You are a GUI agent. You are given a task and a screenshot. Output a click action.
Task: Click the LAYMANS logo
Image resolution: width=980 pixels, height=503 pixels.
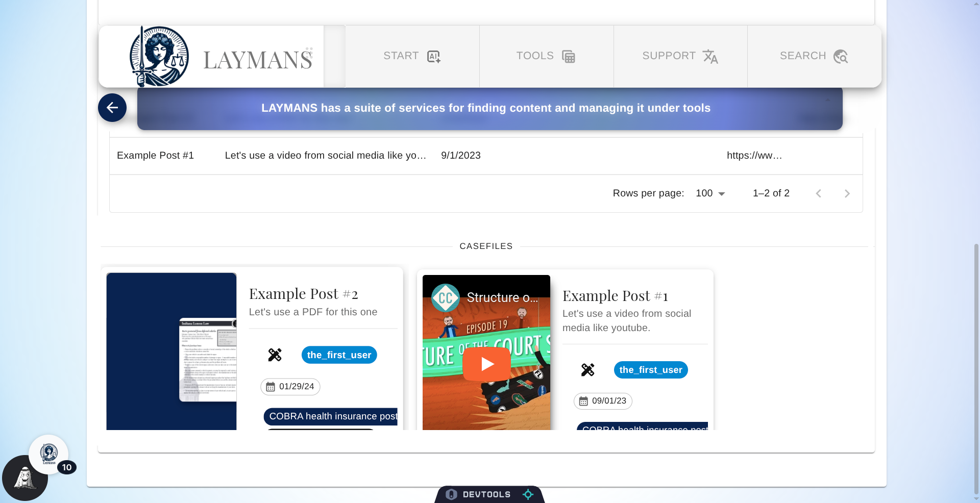[220, 57]
